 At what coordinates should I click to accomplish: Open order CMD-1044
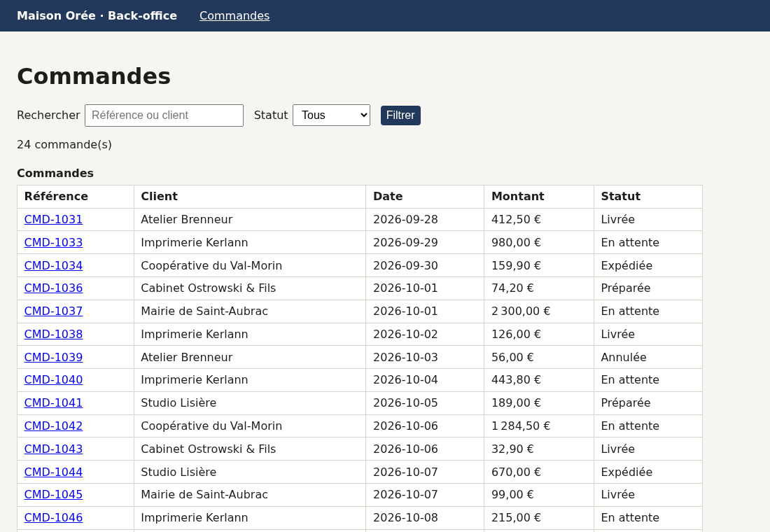click(53, 472)
